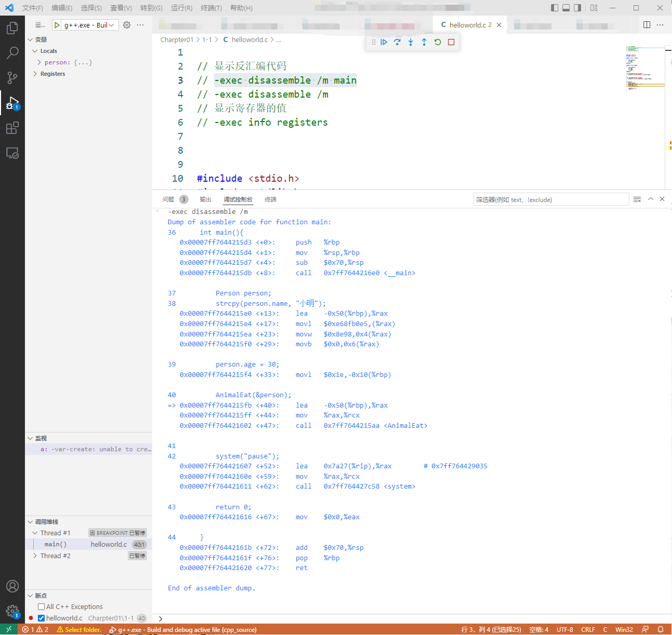This screenshot has height=635, width=672.
Task: Focus the debug console filter field
Action: tap(551, 199)
